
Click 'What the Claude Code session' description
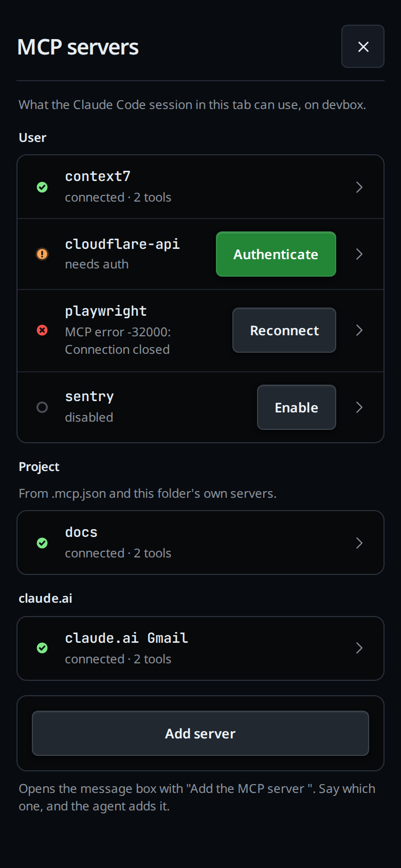[192, 105]
